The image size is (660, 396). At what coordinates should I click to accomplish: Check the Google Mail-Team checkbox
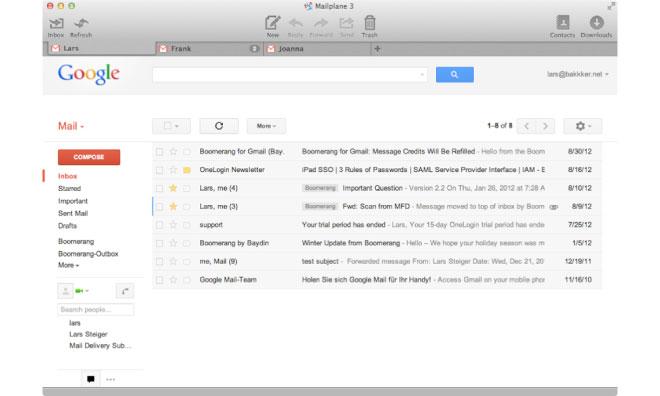point(159,280)
